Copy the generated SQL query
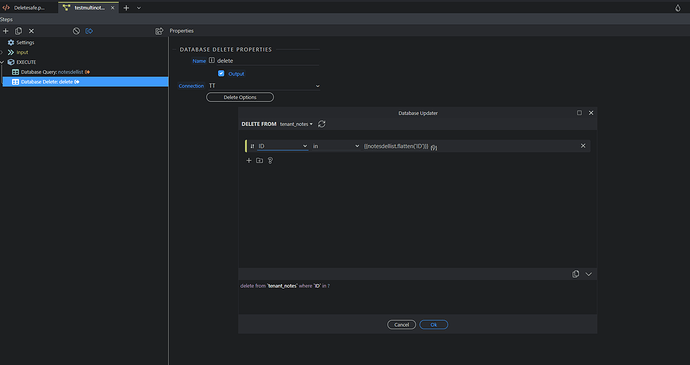 click(x=575, y=274)
